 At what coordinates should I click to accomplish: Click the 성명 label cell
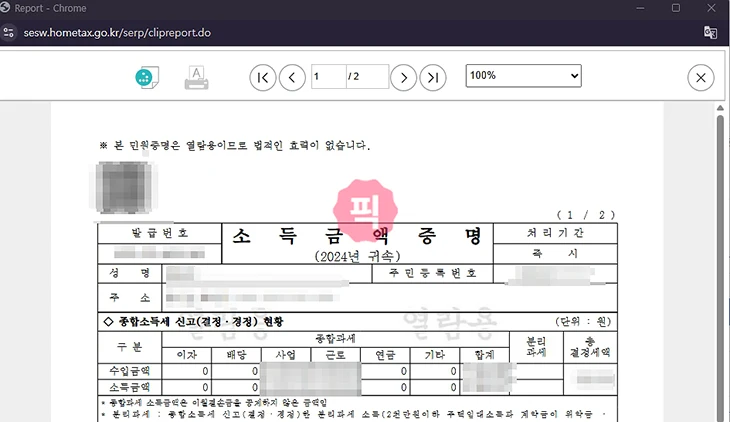pos(129,273)
